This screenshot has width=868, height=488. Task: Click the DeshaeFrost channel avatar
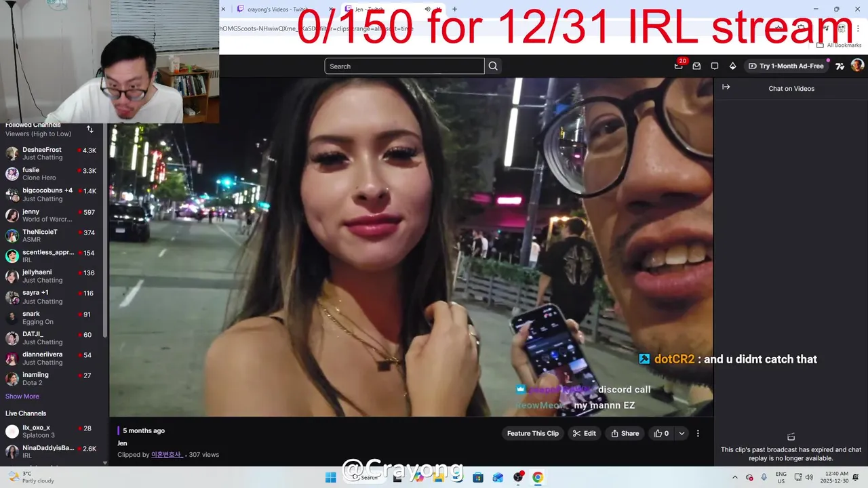pyautogui.click(x=12, y=153)
